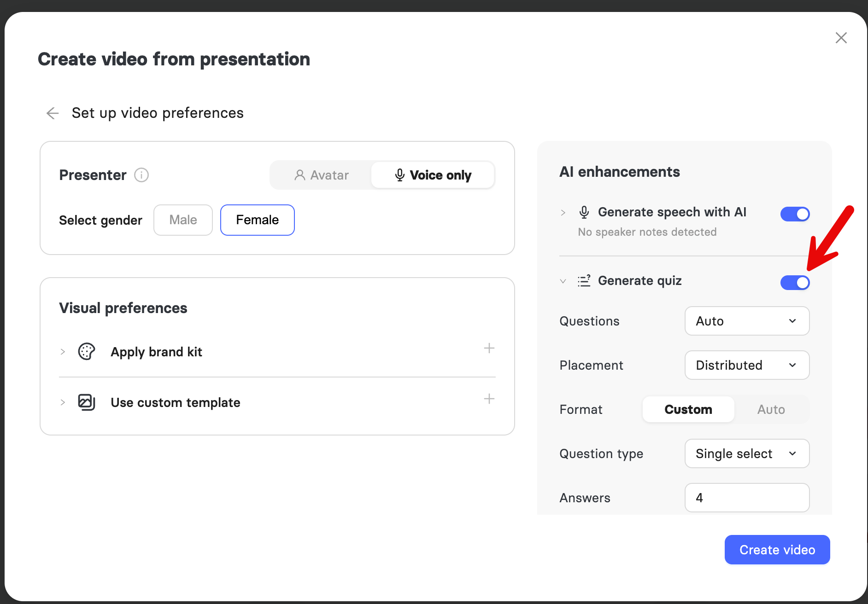The height and width of the screenshot is (604, 868).
Task: Disable the Generate speech with AI toggle
Action: (795, 214)
